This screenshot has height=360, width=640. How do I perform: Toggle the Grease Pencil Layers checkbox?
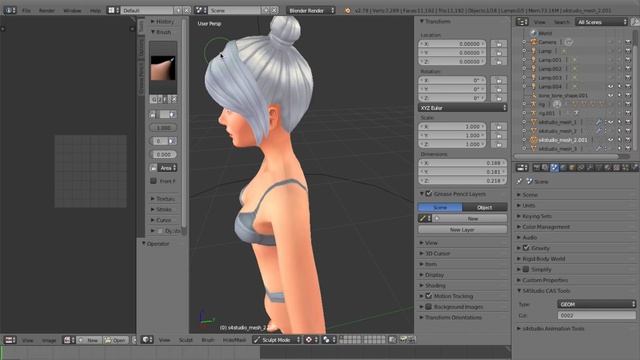point(429,193)
